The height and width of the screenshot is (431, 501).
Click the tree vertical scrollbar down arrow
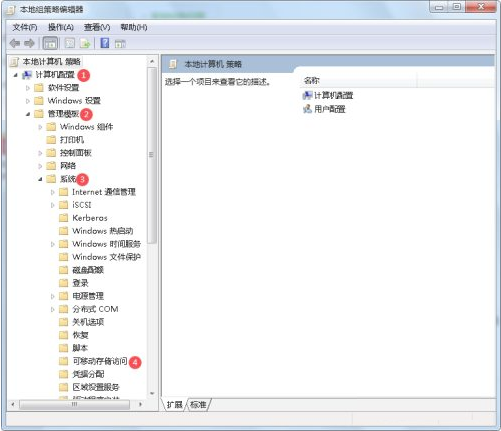pyautogui.click(x=152, y=393)
